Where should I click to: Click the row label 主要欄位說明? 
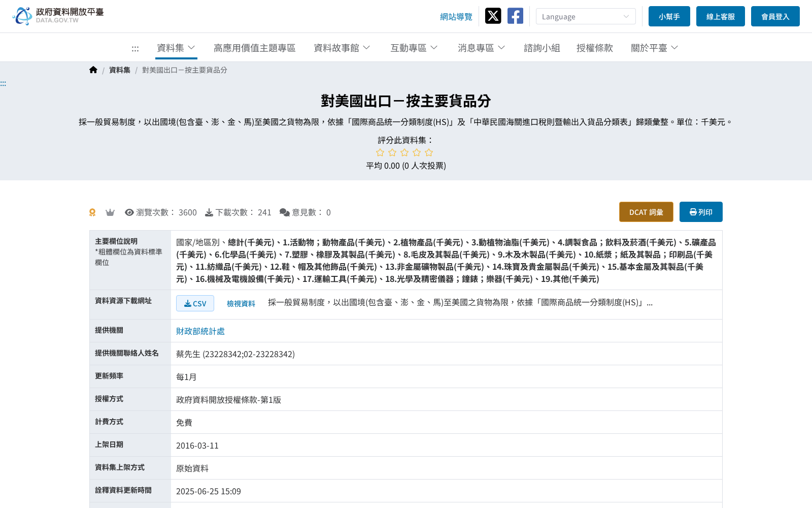point(116,241)
